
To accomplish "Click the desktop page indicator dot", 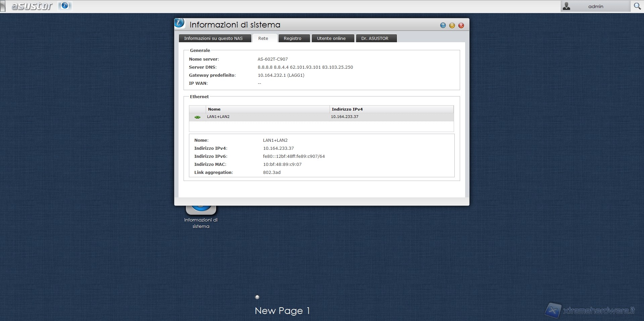I will pyautogui.click(x=257, y=297).
